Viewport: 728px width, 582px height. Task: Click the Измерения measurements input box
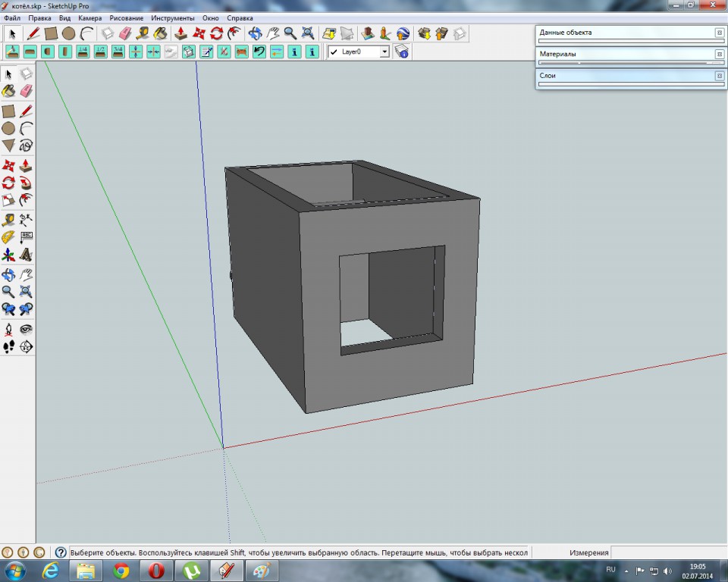click(667, 552)
